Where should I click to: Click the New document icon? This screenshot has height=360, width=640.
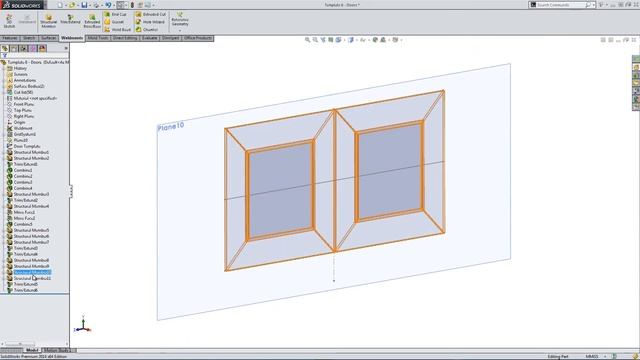[x=60, y=5]
